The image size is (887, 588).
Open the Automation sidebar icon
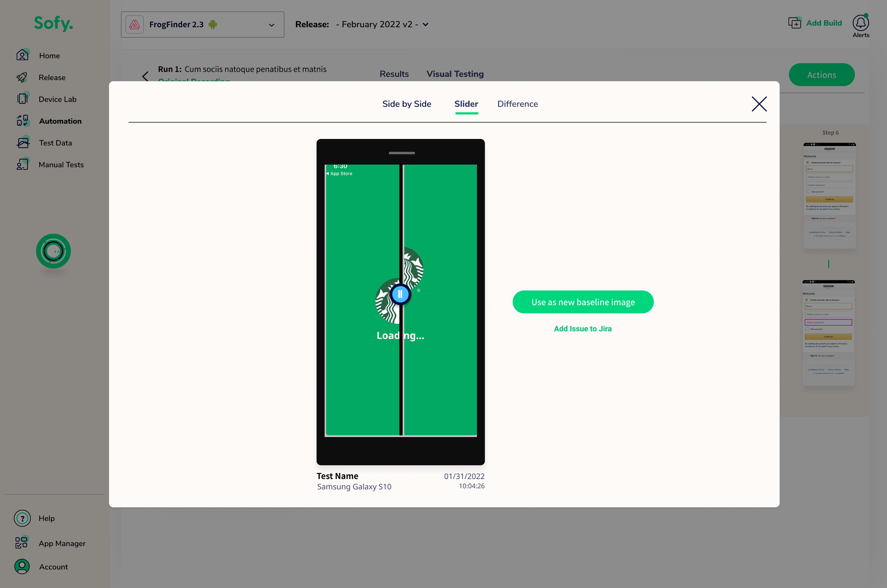pos(22,121)
